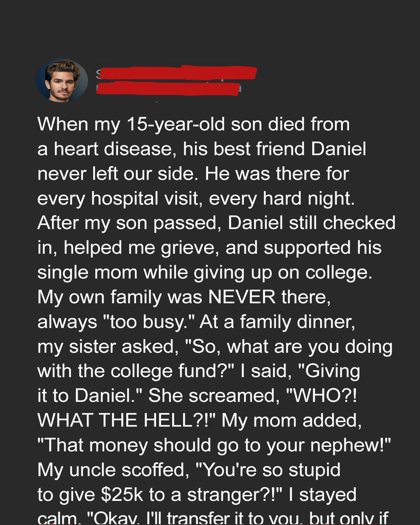Click the second redacted handle line
The width and height of the screenshot is (420, 525).
168,89
